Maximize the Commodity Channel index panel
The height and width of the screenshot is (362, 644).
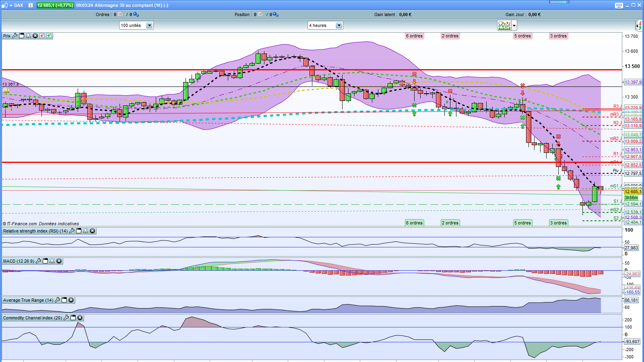(x=73, y=318)
